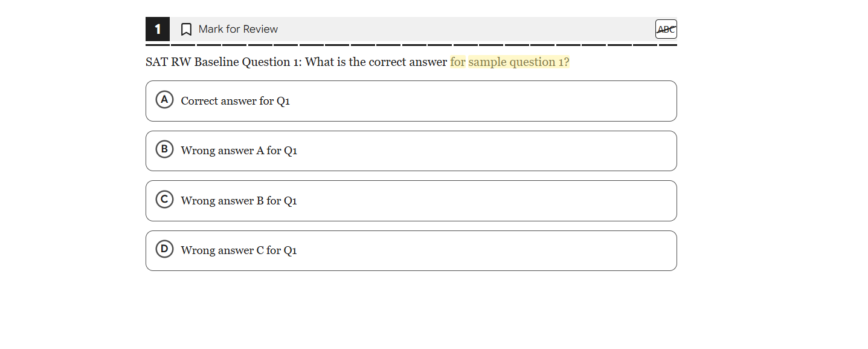This screenshot has height=349, width=868.
Task: Click empty space inside answer box D
Action: click(x=483, y=250)
